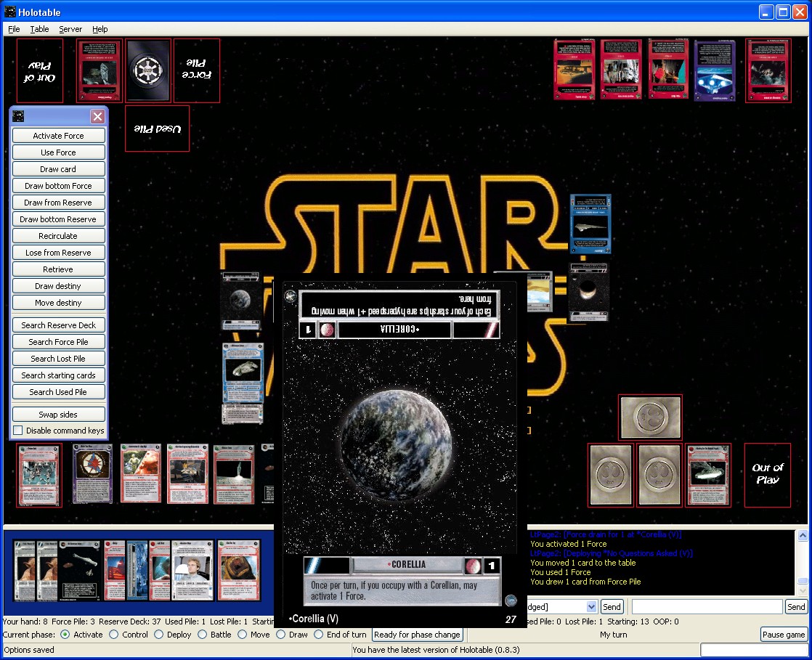Click chat line "You used 1 Force"

click(560, 572)
